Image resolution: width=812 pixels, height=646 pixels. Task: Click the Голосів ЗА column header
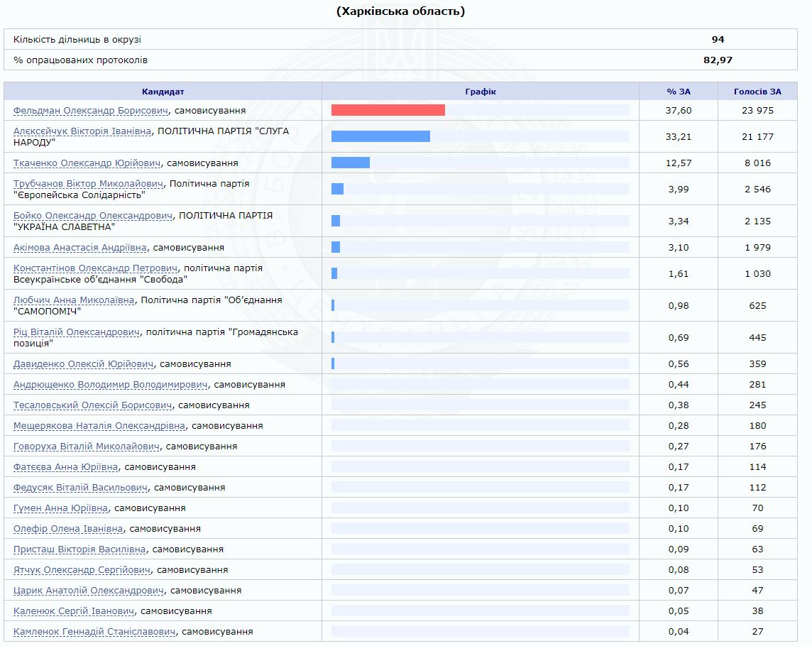click(x=757, y=92)
